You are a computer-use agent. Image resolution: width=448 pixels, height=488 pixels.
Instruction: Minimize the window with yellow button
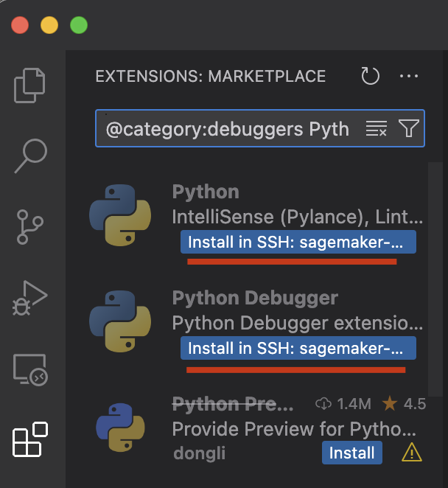pos(49,25)
